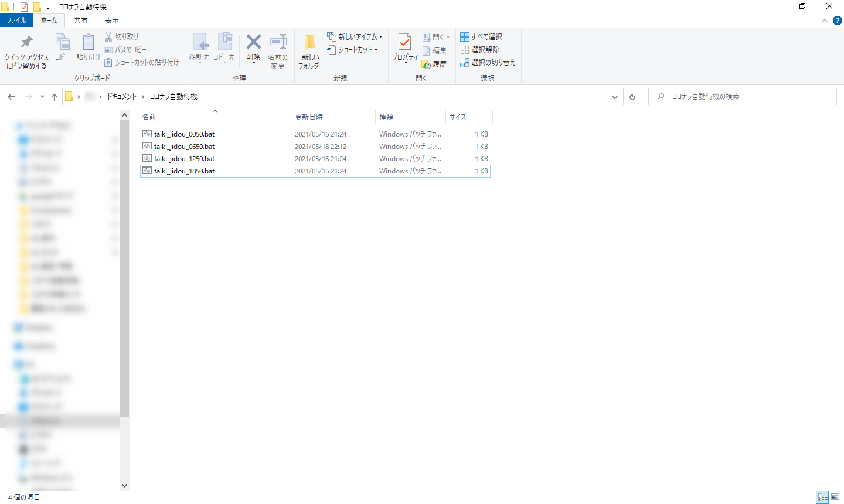Open the Help question mark icon

pyautogui.click(x=837, y=21)
